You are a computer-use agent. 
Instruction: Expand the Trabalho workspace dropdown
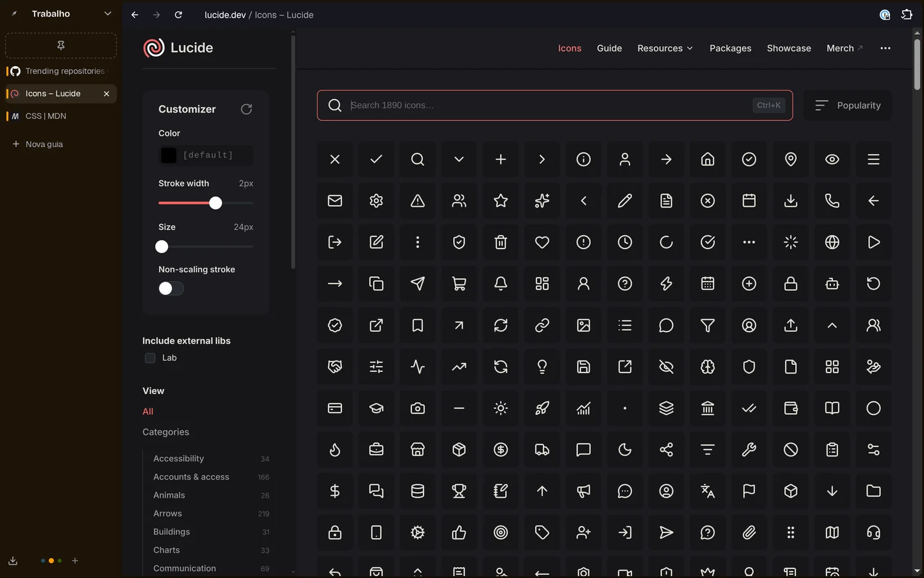point(107,13)
